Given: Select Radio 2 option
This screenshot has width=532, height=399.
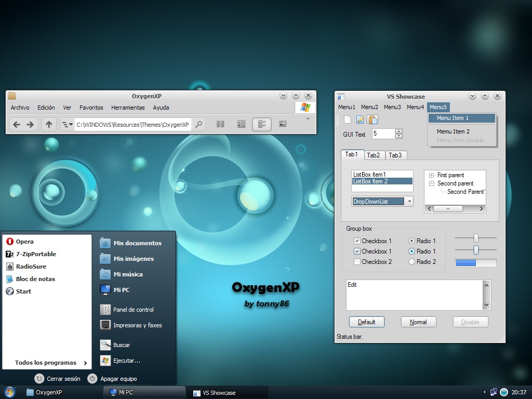Looking at the screenshot, I should [x=411, y=262].
